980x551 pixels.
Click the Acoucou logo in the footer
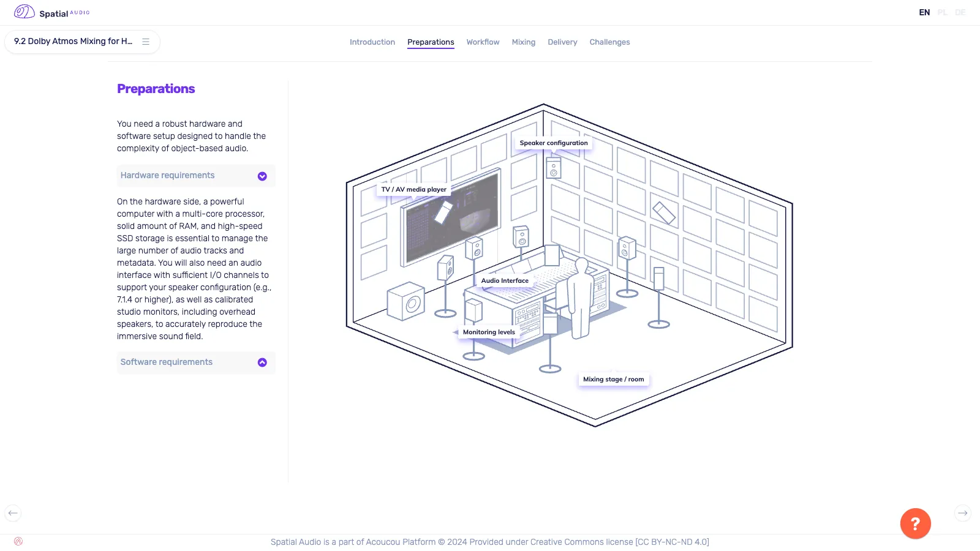pyautogui.click(x=18, y=541)
